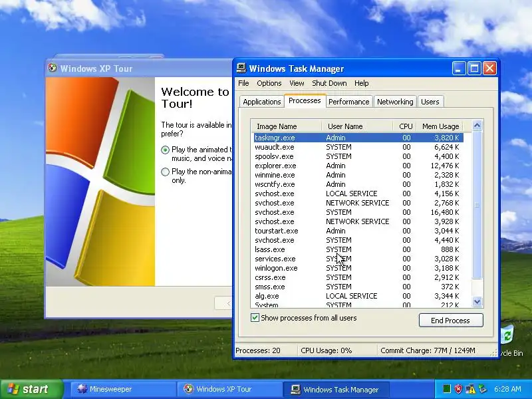Select the wscntfy.exe process
Image resolution: width=532 pixels, height=399 pixels.
click(357, 184)
